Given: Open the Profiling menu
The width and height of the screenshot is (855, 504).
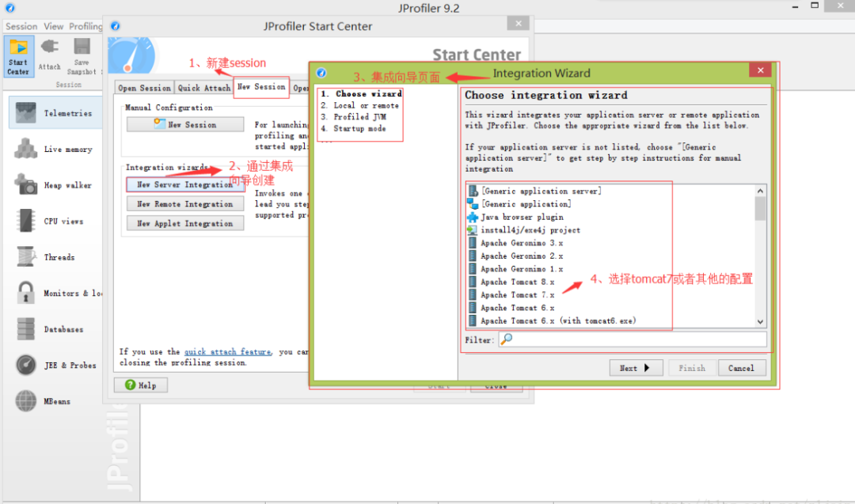Looking at the screenshot, I should pos(85,26).
